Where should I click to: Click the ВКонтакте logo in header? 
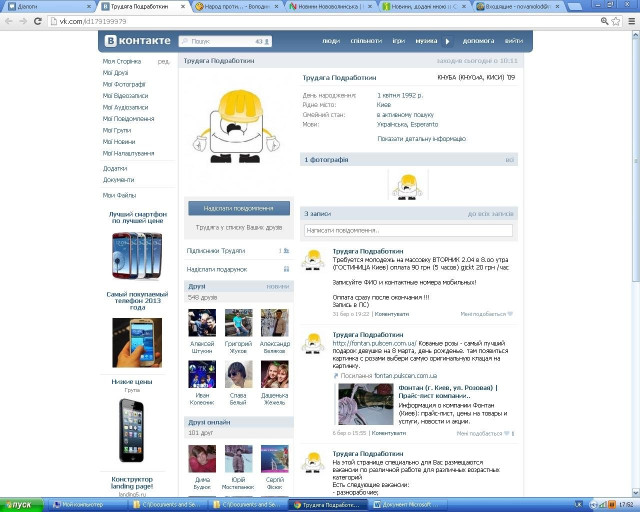coord(137,41)
